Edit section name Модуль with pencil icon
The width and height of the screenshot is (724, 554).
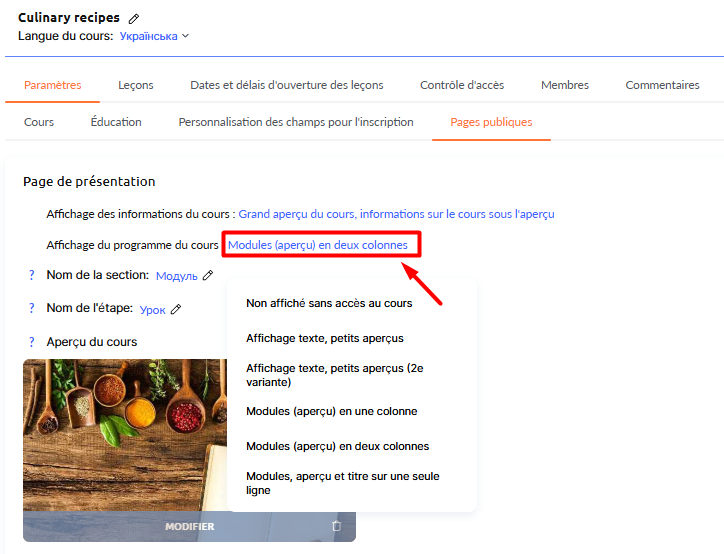[208, 275]
